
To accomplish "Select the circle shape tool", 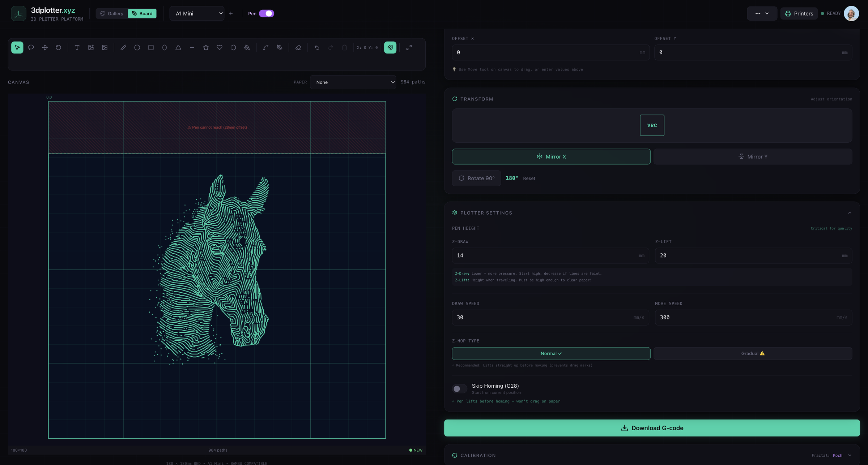I will (x=137, y=48).
